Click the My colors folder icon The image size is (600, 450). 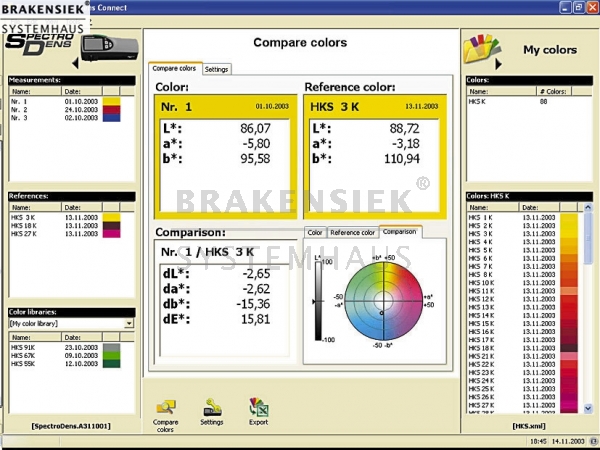pyautogui.click(x=481, y=49)
